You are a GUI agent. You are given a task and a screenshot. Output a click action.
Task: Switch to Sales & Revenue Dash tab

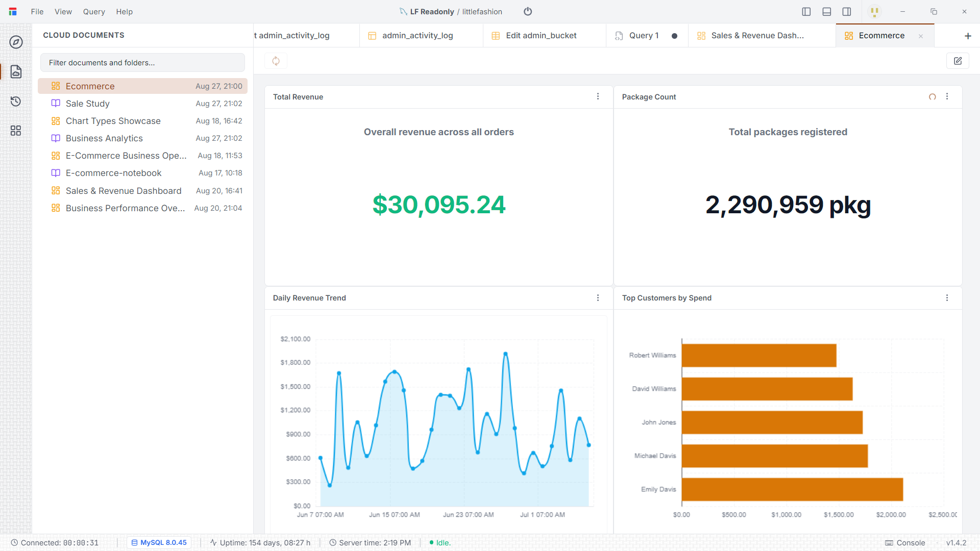click(762, 36)
